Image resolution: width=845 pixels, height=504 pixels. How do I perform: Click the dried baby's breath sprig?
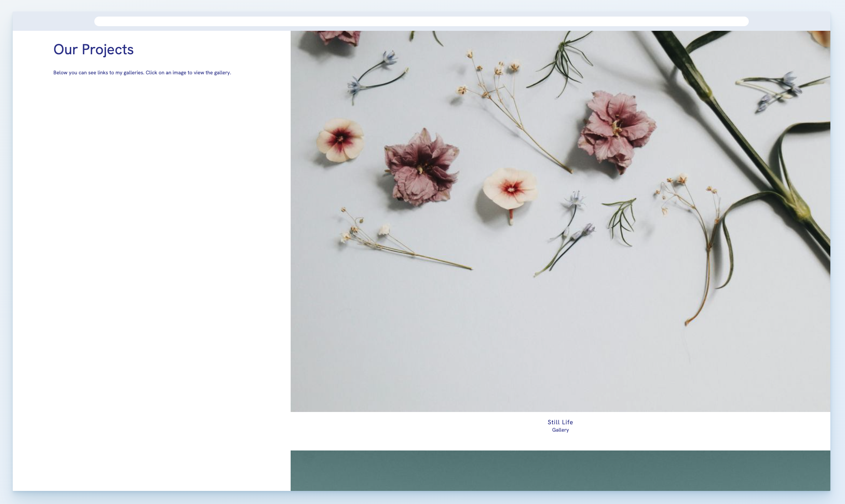(493, 77)
